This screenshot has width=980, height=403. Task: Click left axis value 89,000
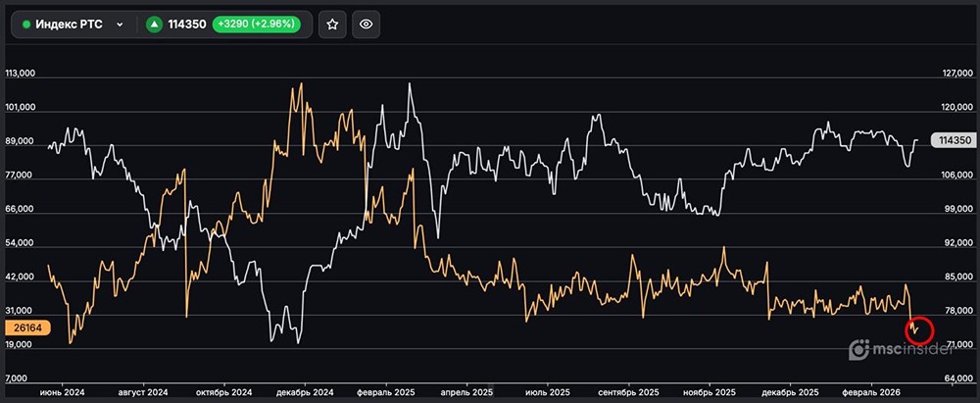click(20, 141)
